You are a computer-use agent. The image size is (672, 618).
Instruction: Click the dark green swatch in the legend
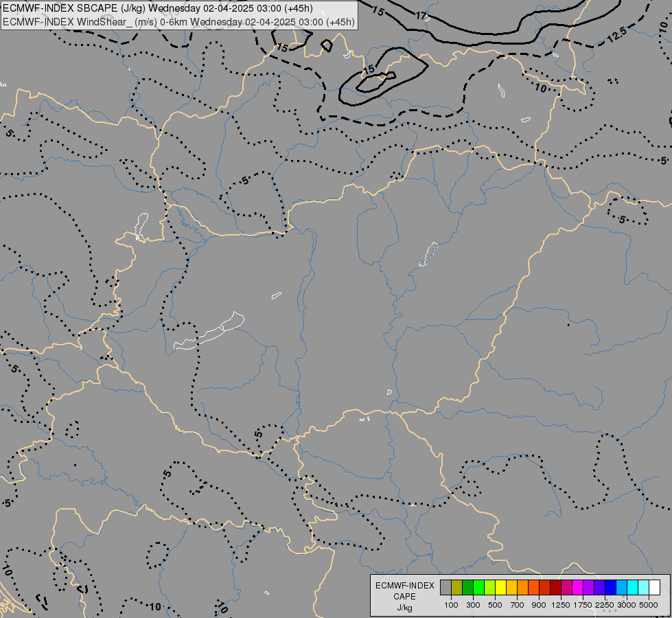[467, 587]
